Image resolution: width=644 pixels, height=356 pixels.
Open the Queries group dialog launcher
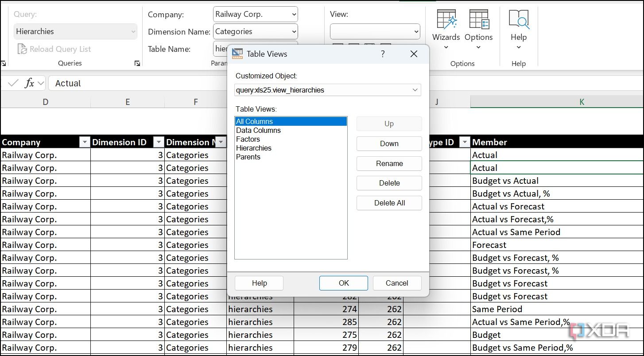(137, 64)
